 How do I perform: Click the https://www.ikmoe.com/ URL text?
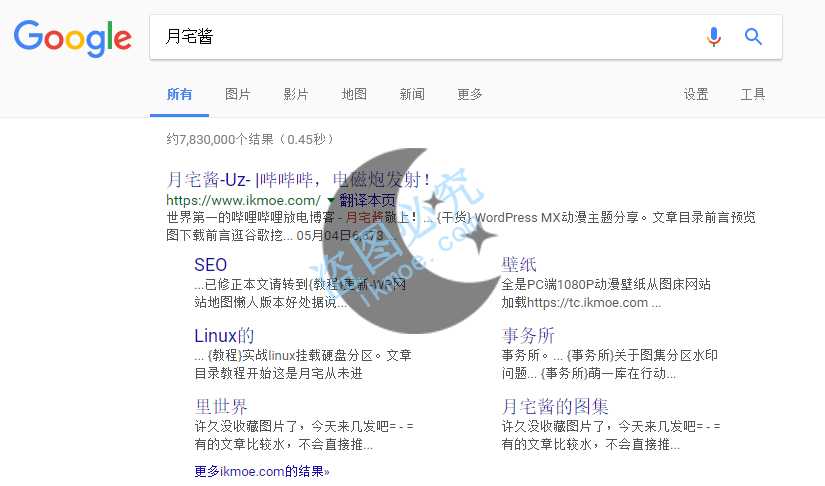pyautogui.click(x=243, y=200)
